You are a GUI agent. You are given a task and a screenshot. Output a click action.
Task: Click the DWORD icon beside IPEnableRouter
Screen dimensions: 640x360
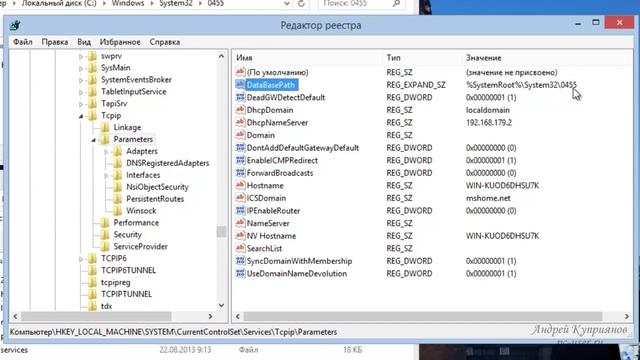[x=240, y=210]
